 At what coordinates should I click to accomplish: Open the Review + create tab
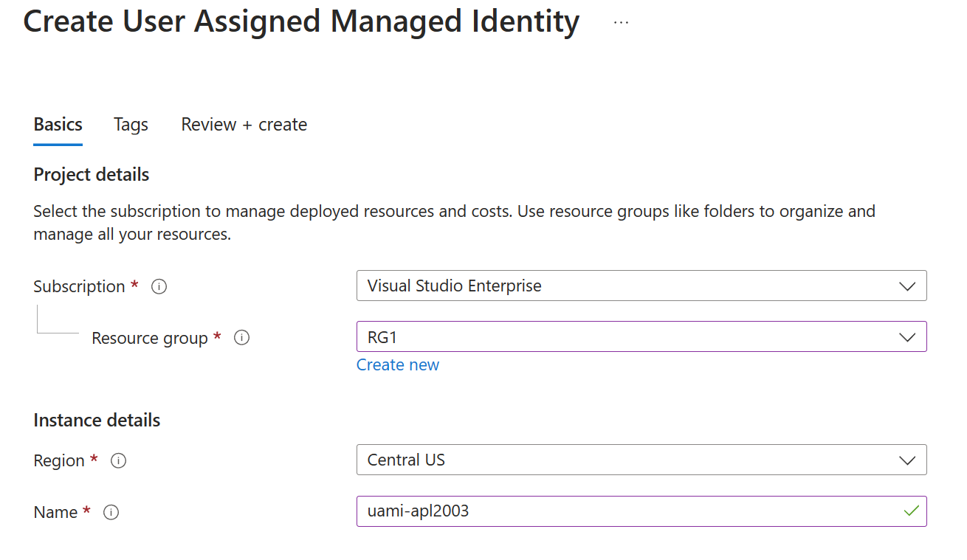[x=244, y=124]
